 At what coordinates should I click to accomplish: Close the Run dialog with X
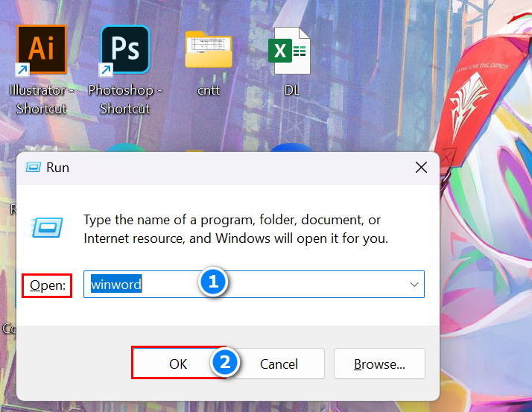[x=421, y=168]
